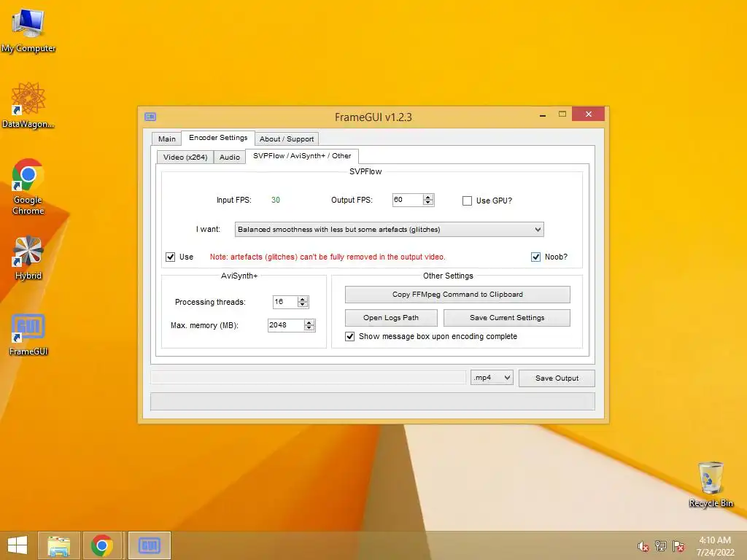
Task: Click the network tray icon
Action: point(661,546)
